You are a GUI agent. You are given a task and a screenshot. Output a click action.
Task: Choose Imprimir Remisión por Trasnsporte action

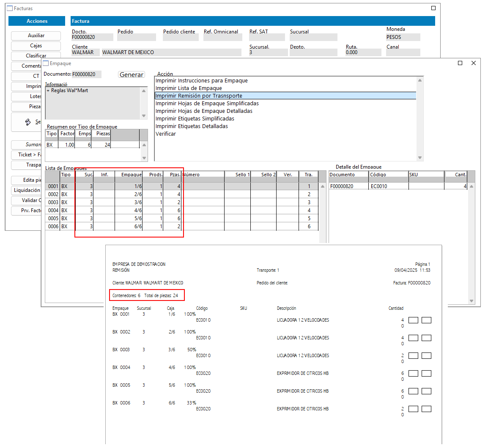click(285, 96)
